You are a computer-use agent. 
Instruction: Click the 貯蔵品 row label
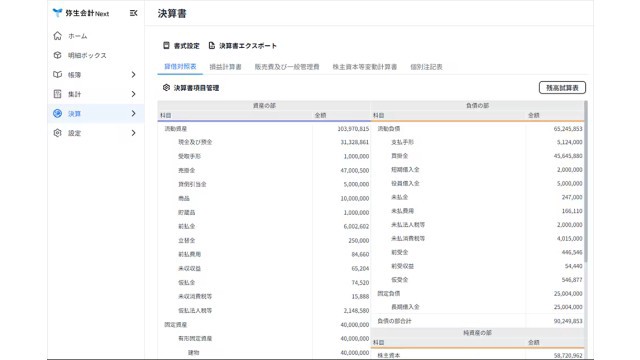tap(187, 212)
